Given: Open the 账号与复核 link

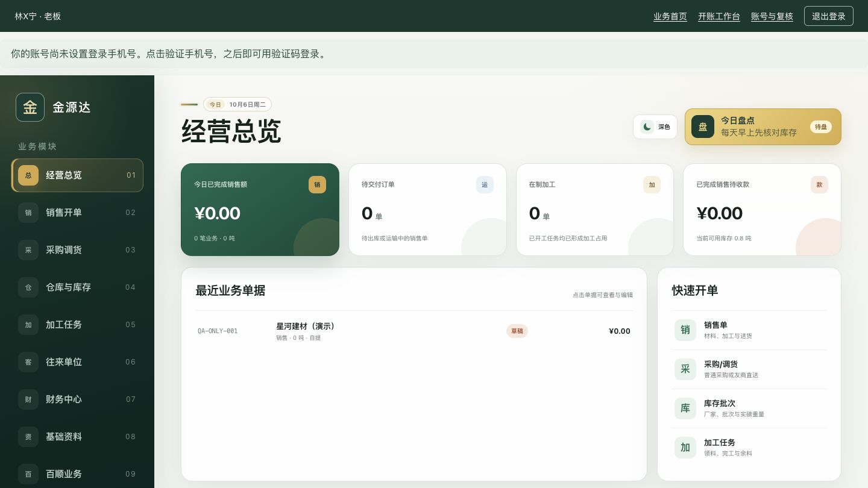Looking at the screenshot, I should coord(772,16).
